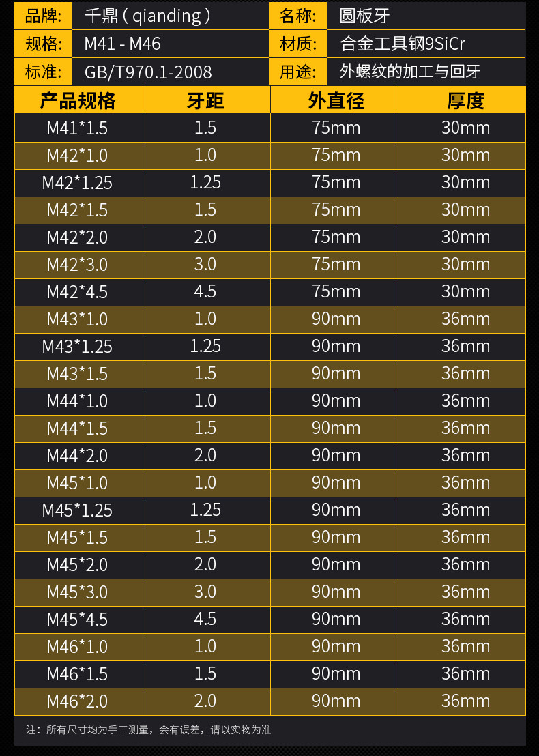This screenshot has width=539, height=756.
Task: Select the M46*2.0 spec cell
Action: (77, 701)
